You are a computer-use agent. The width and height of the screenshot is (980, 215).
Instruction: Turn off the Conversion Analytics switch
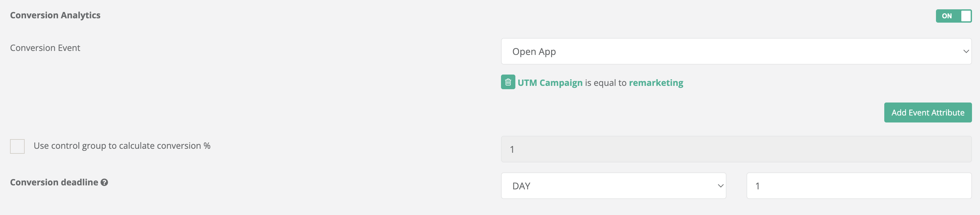[x=953, y=16]
